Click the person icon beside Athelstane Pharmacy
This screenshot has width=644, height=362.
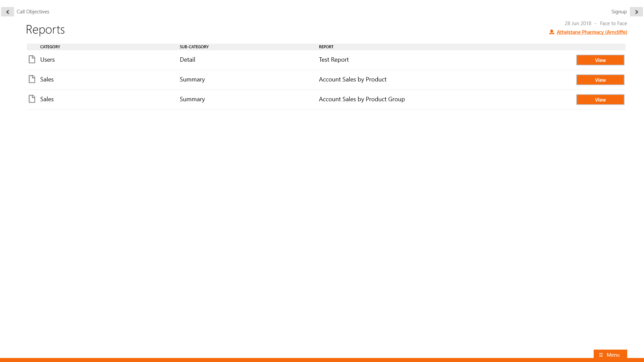tap(551, 32)
